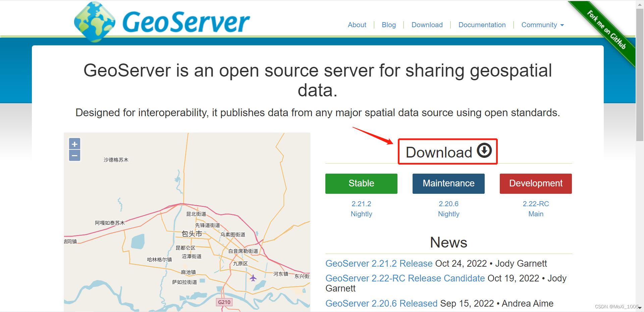Click the 阿嘎如泰苏木 map label
Screen dimensions: 644x312
110,223
